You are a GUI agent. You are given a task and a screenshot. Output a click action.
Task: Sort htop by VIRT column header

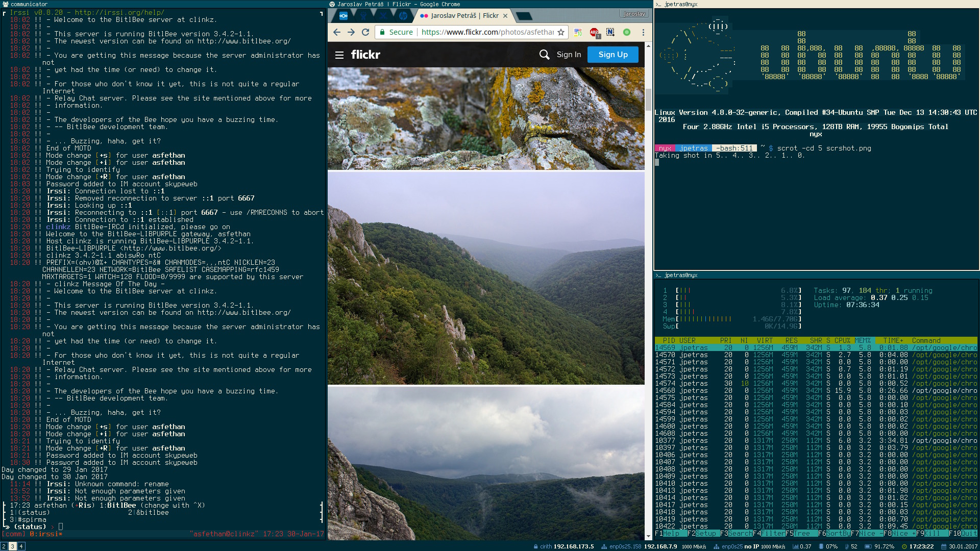point(765,340)
